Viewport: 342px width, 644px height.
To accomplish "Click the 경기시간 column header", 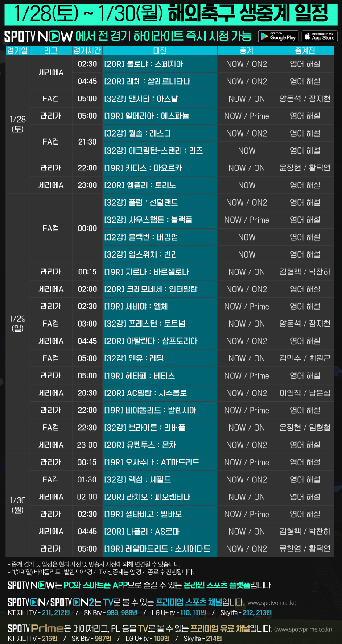I will click(x=87, y=50).
